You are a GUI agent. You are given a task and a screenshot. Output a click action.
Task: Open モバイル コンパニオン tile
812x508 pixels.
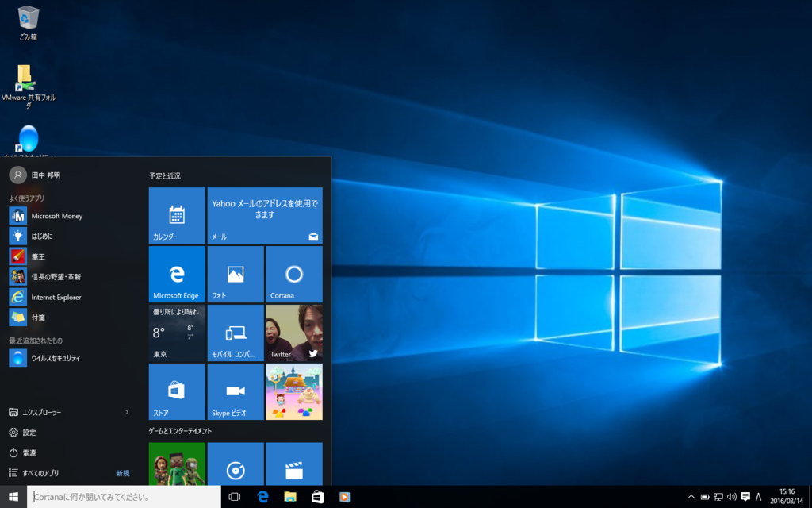[x=236, y=333]
